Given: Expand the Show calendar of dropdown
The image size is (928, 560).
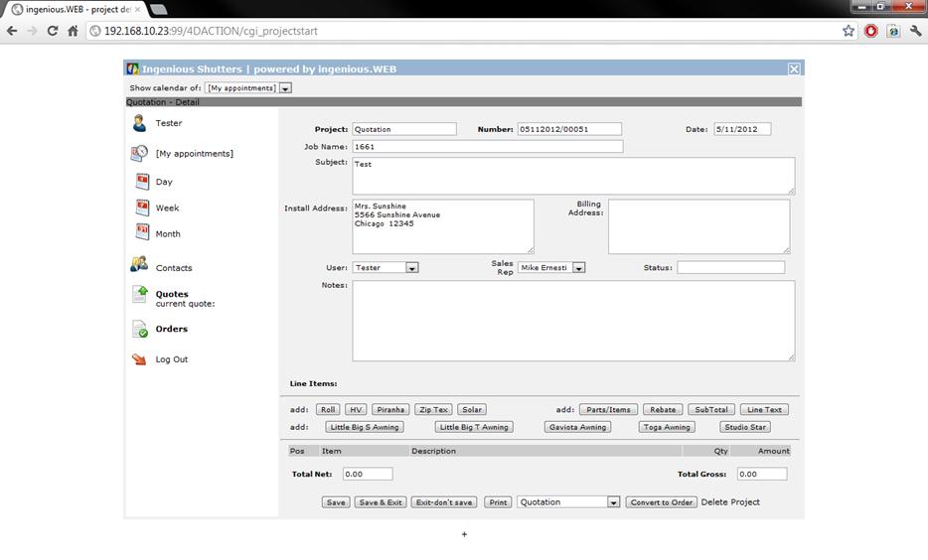Looking at the screenshot, I should coord(285,88).
